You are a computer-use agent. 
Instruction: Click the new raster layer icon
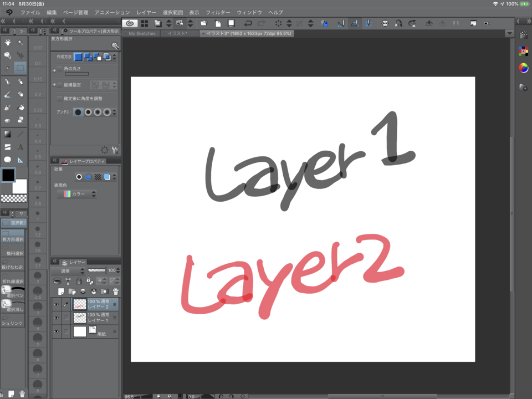pyautogui.click(x=61, y=291)
